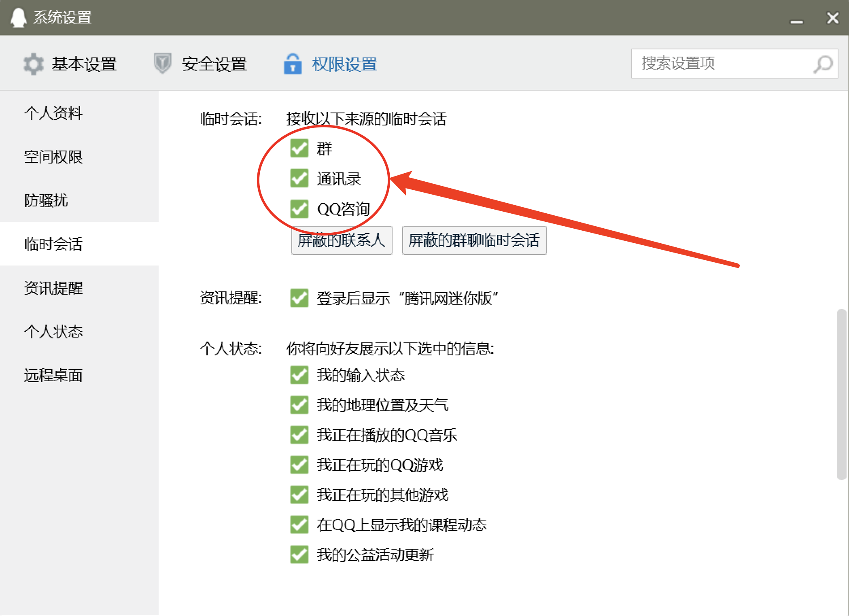
Task: Minimize the 系统设置 window
Action: (796, 22)
